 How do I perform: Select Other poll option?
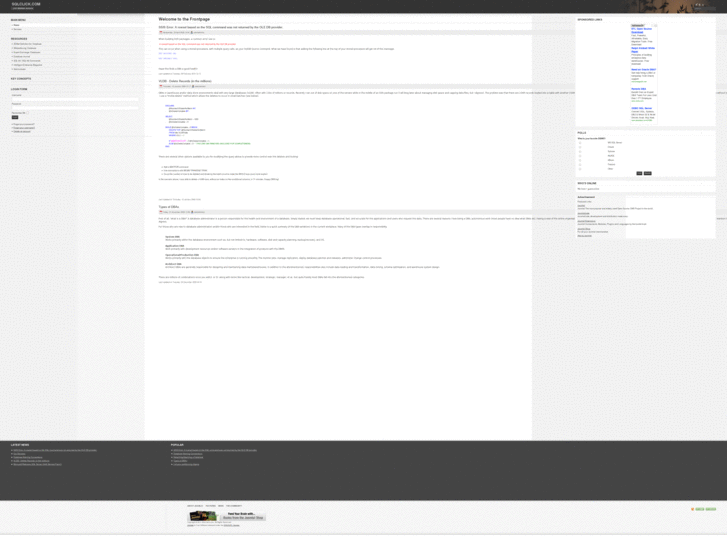(580, 169)
